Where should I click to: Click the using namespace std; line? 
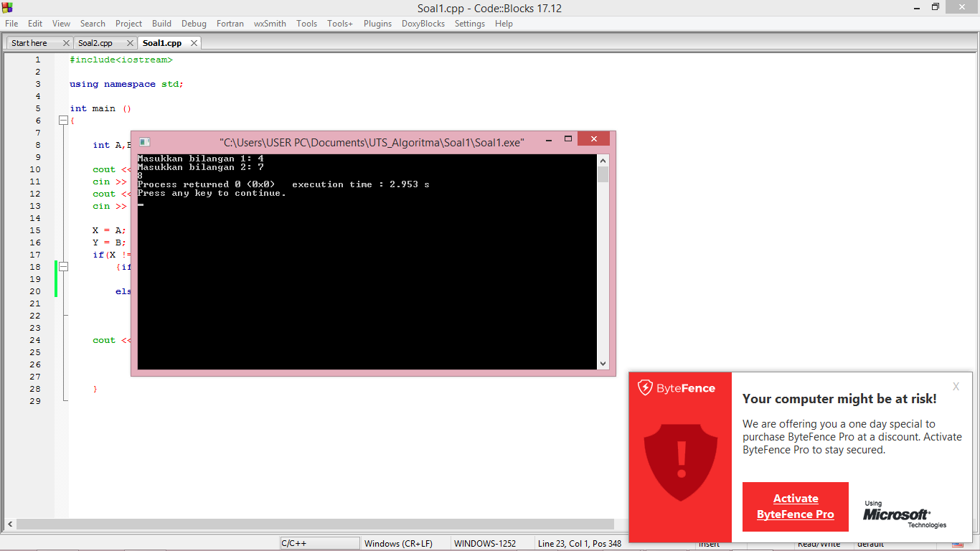tap(126, 84)
